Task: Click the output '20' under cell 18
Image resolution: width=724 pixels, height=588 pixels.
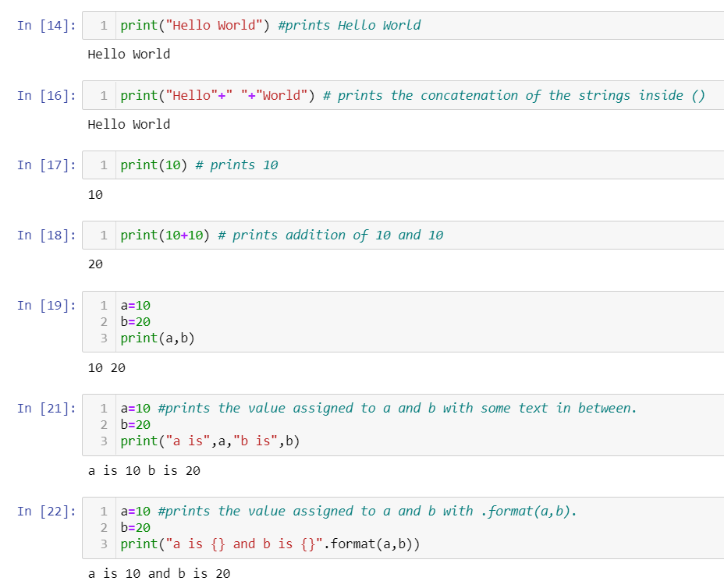Action: coord(95,264)
